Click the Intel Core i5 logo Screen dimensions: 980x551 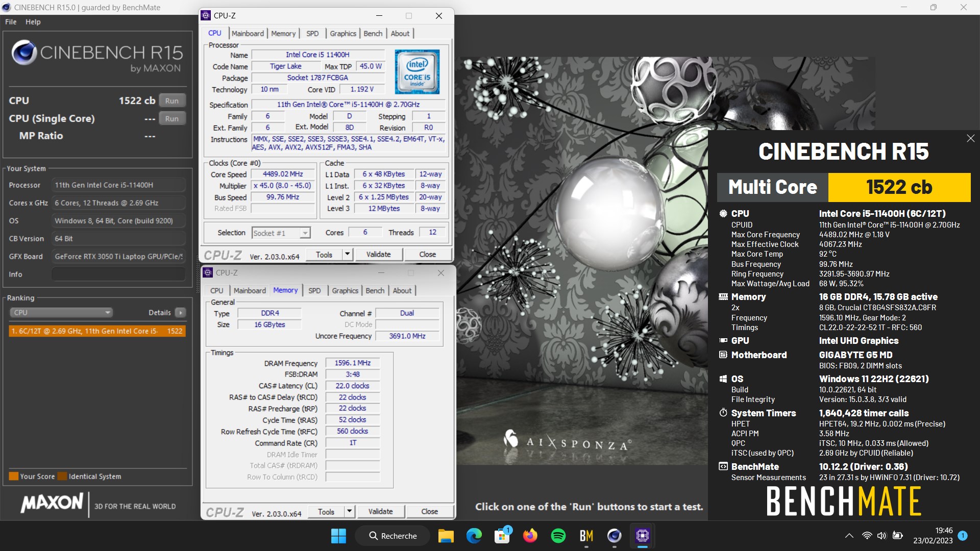(417, 71)
